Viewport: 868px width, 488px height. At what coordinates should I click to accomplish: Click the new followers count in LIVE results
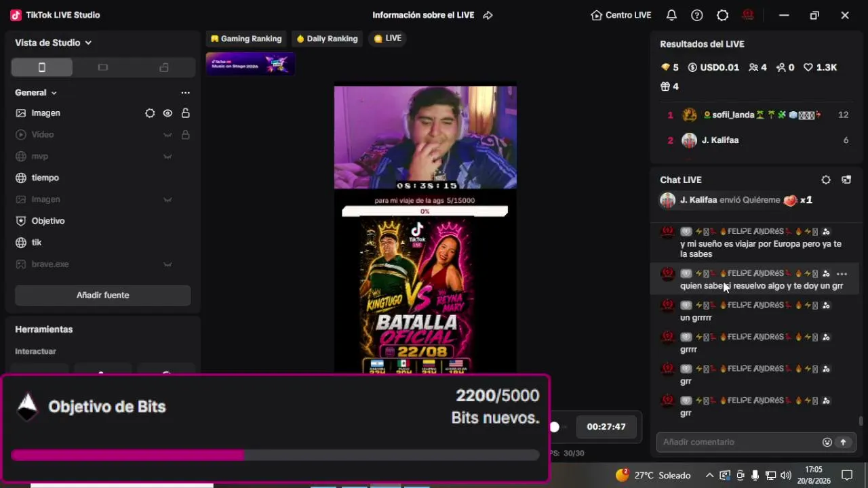(x=785, y=68)
